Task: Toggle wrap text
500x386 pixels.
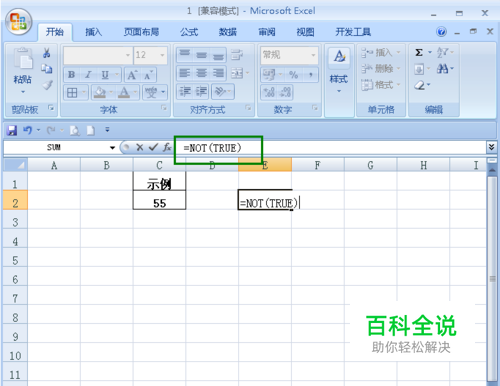Action: pyautogui.click(x=237, y=54)
